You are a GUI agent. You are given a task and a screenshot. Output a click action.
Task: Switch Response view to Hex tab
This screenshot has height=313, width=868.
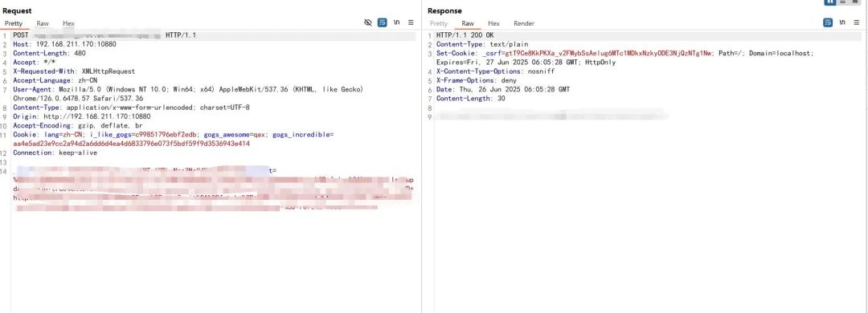[493, 23]
